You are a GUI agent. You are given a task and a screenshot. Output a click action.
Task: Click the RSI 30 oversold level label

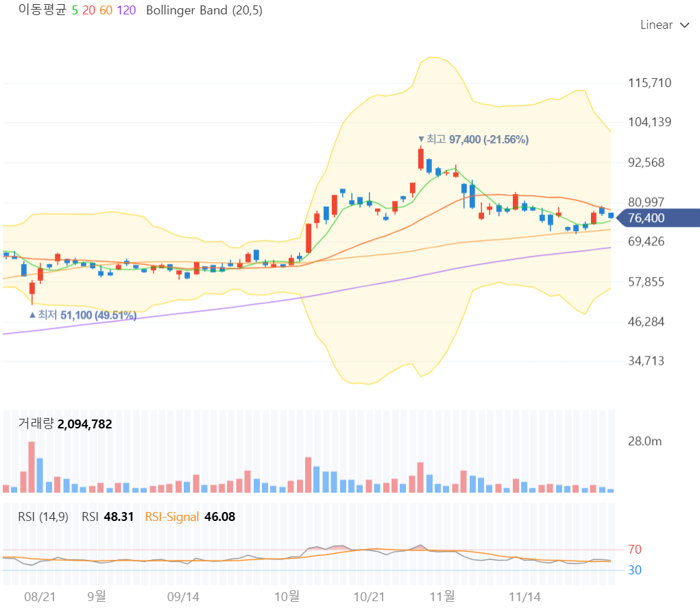tap(634, 570)
